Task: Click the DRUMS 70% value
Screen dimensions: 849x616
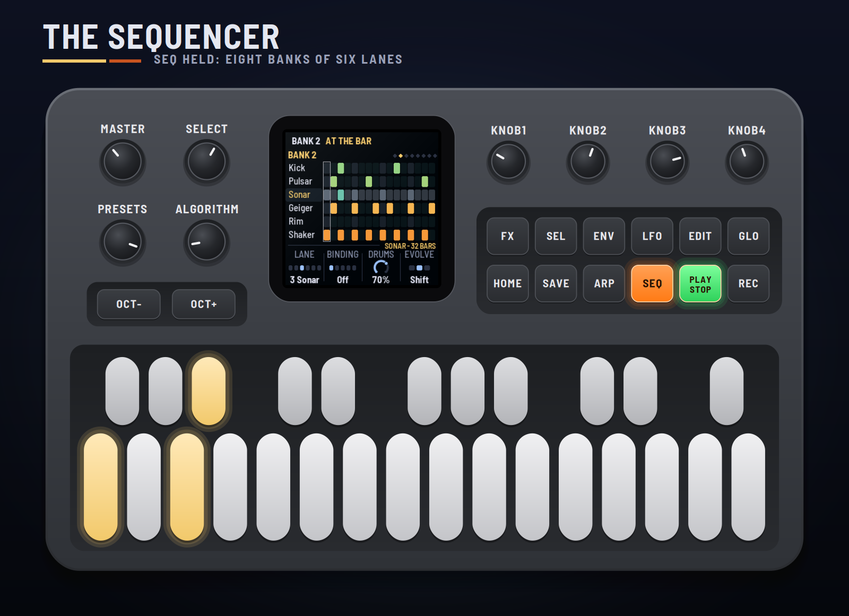Action: (x=380, y=280)
